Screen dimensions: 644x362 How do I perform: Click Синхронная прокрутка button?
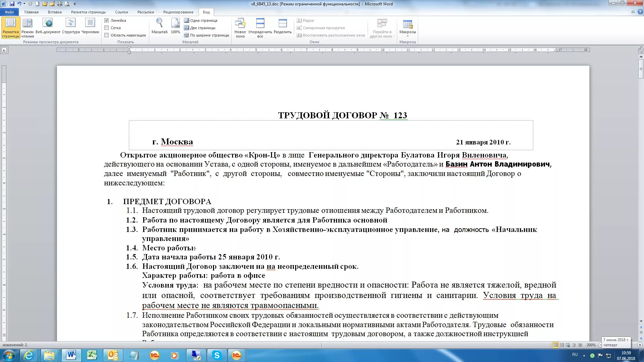(321, 28)
